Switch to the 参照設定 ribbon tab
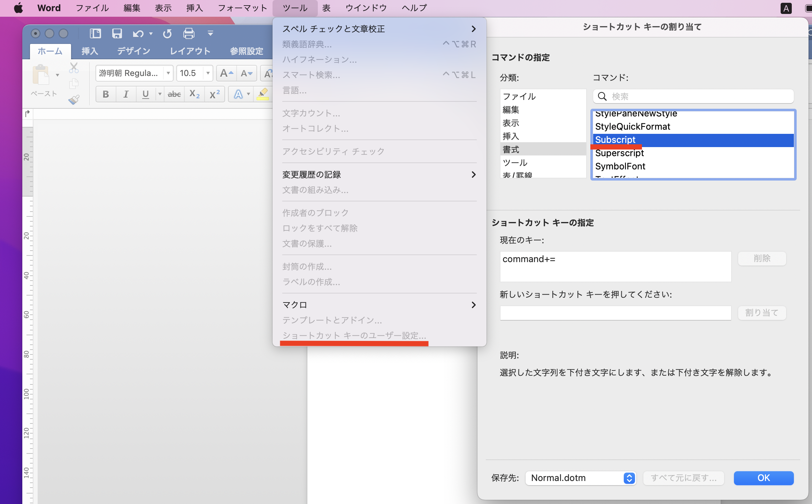812x504 pixels. coord(246,51)
